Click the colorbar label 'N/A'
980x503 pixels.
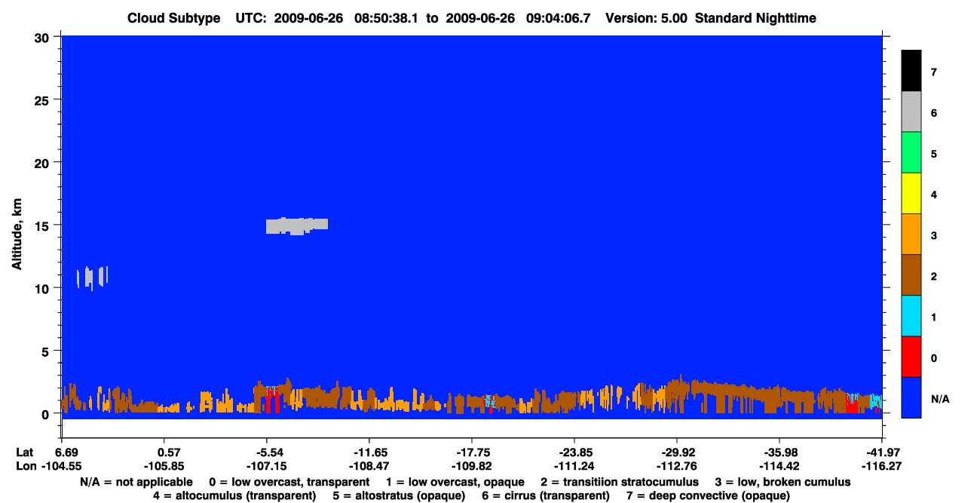[940, 398]
